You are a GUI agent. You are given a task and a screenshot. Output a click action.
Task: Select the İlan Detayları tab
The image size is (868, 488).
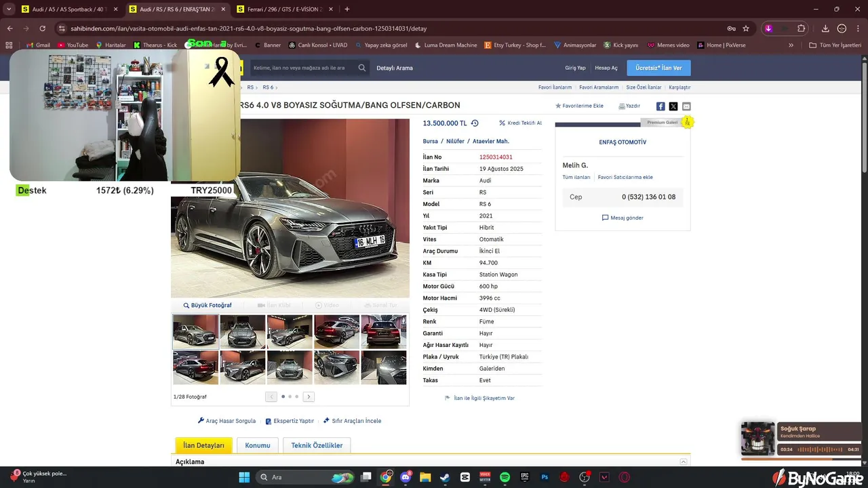[x=203, y=445]
